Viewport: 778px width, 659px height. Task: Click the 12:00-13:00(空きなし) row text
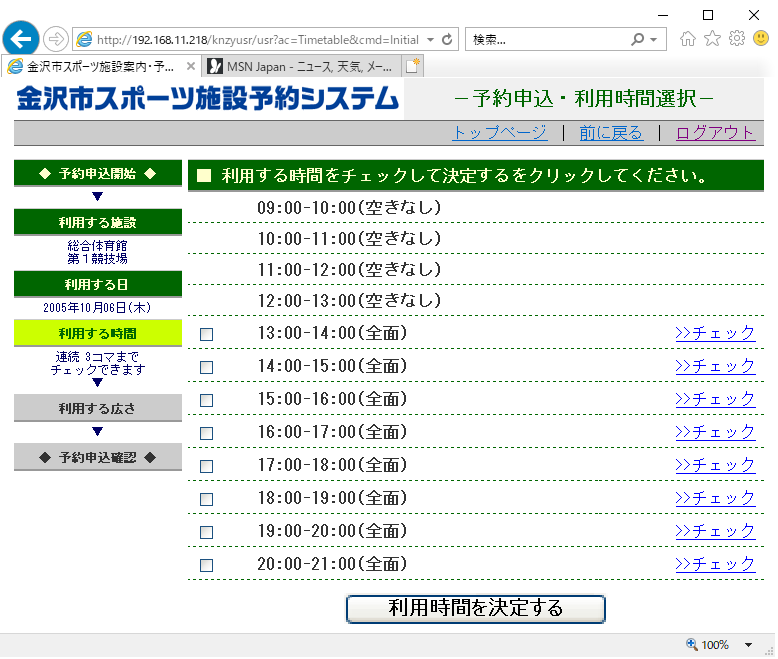[349, 300]
